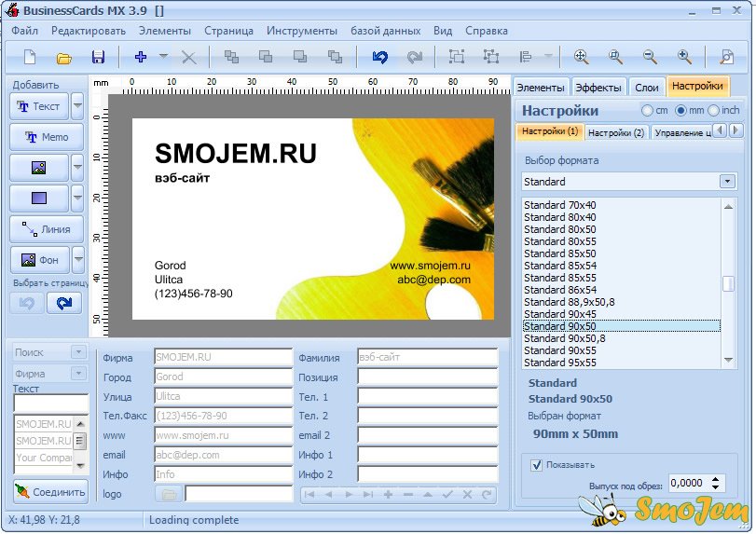
Task: Select SMOJEM.RU title on the card
Action: 236,153
